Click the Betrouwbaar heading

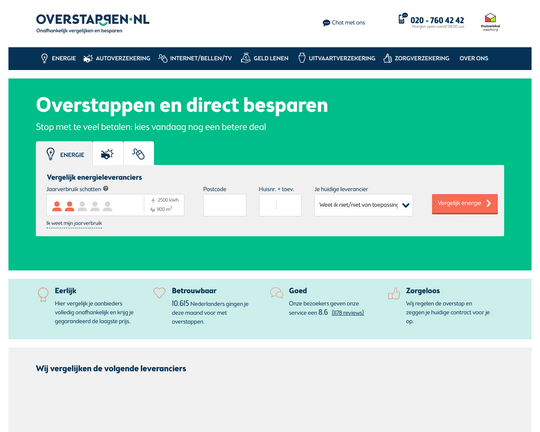coord(194,291)
